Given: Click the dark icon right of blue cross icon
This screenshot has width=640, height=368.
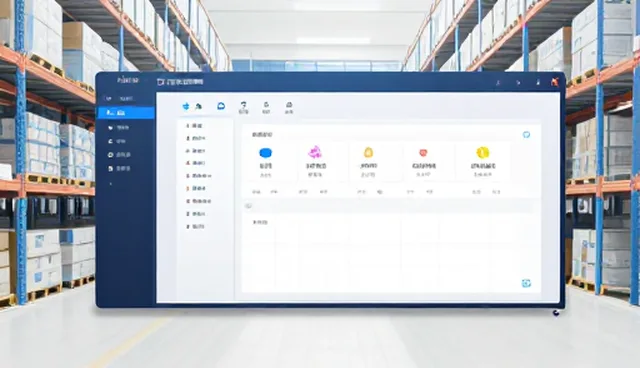Looking at the screenshot, I should 198,106.
